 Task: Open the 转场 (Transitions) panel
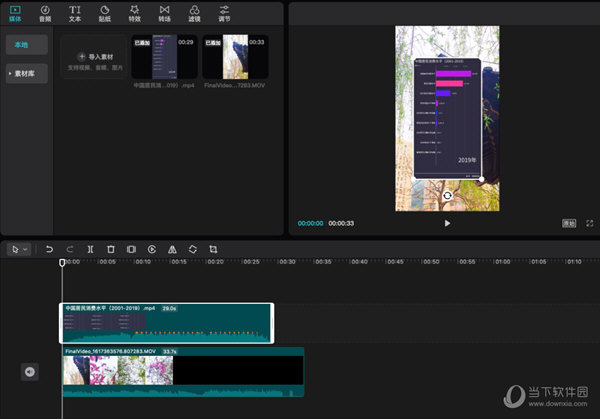coord(164,13)
